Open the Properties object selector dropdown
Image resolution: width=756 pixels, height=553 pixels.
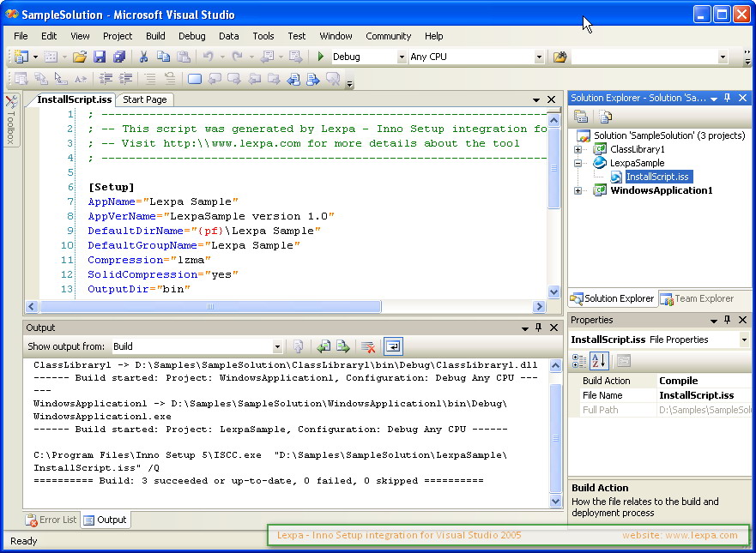coord(745,340)
